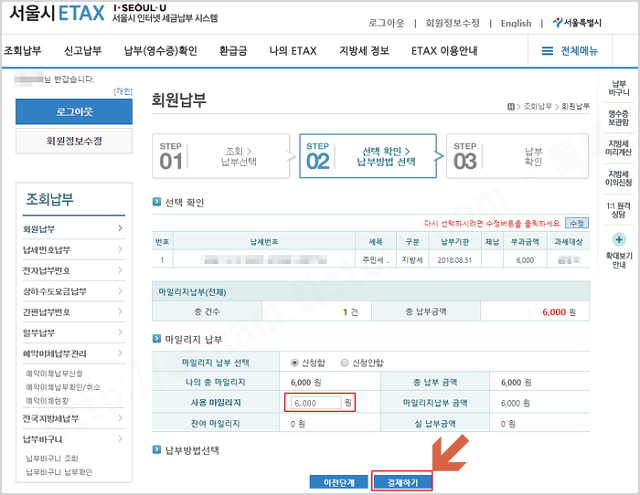This screenshot has width=640, height=495.
Task: Select the 신청안함 radio button
Action: click(344, 363)
